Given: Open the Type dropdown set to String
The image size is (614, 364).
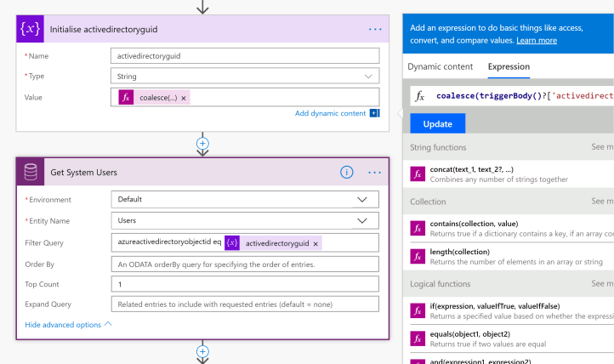Looking at the screenshot, I should coord(245,77).
